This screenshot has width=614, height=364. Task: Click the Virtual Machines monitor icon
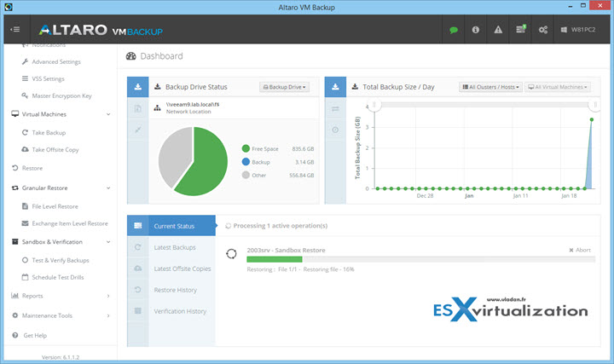(14, 114)
